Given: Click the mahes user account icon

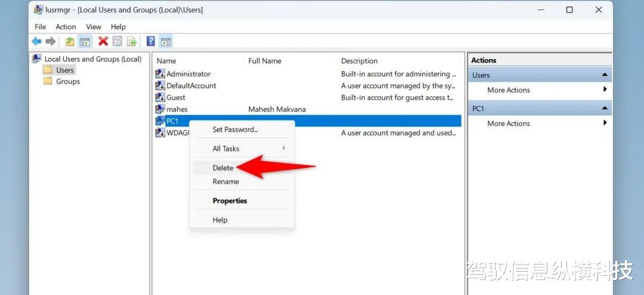Looking at the screenshot, I should click(x=160, y=109).
